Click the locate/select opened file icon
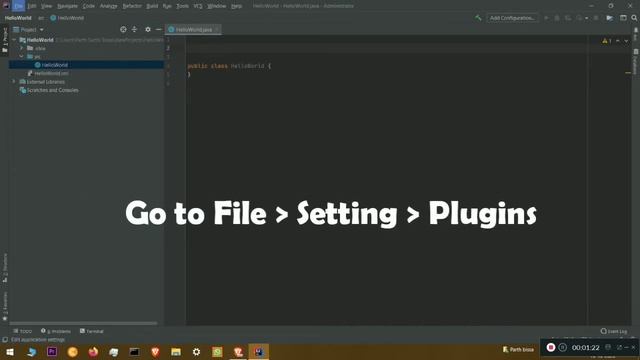Viewport: 640px width, 360px height. click(x=123, y=29)
